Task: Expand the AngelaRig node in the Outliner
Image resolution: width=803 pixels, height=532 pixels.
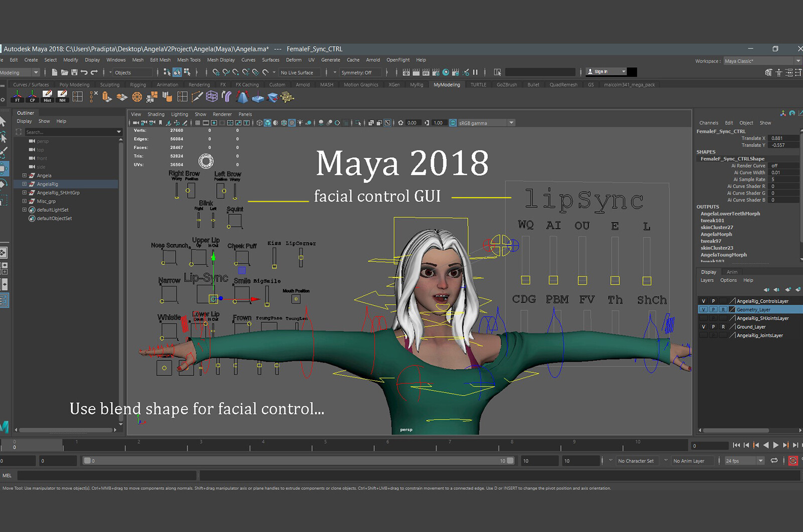Action: click(x=24, y=184)
